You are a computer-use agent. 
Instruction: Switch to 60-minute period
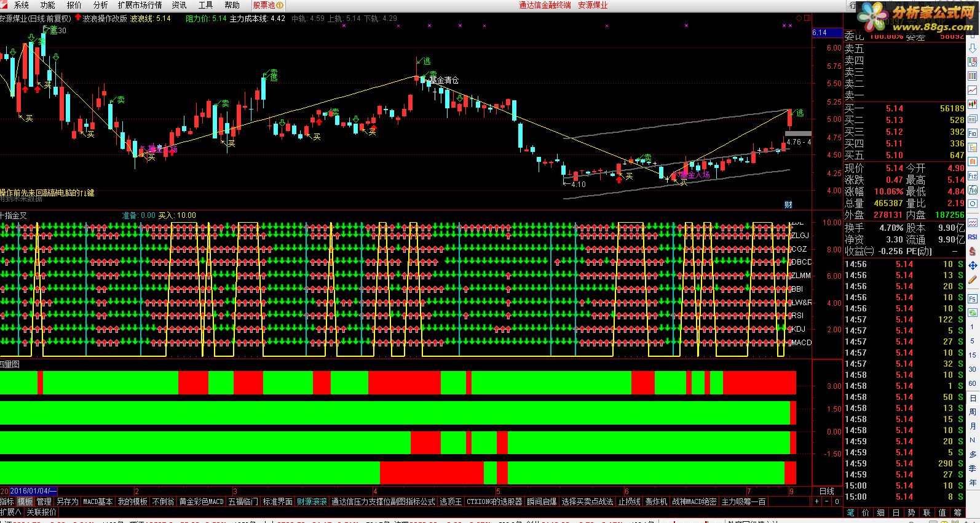[972, 383]
